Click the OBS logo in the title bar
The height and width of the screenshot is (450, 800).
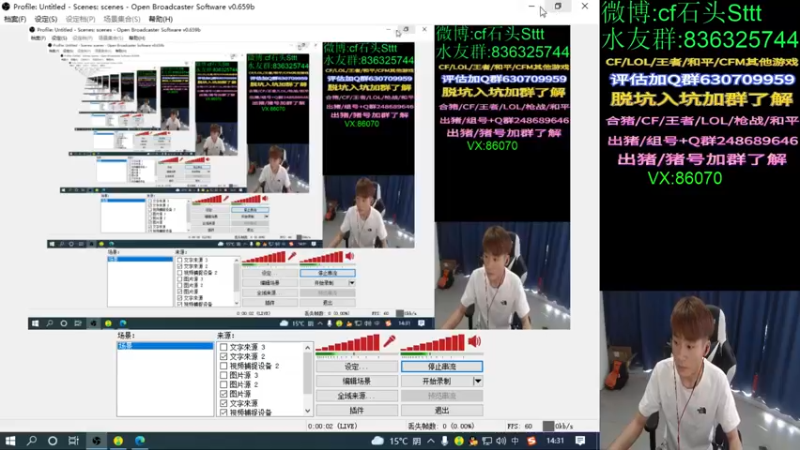pyautogui.click(x=6, y=7)
